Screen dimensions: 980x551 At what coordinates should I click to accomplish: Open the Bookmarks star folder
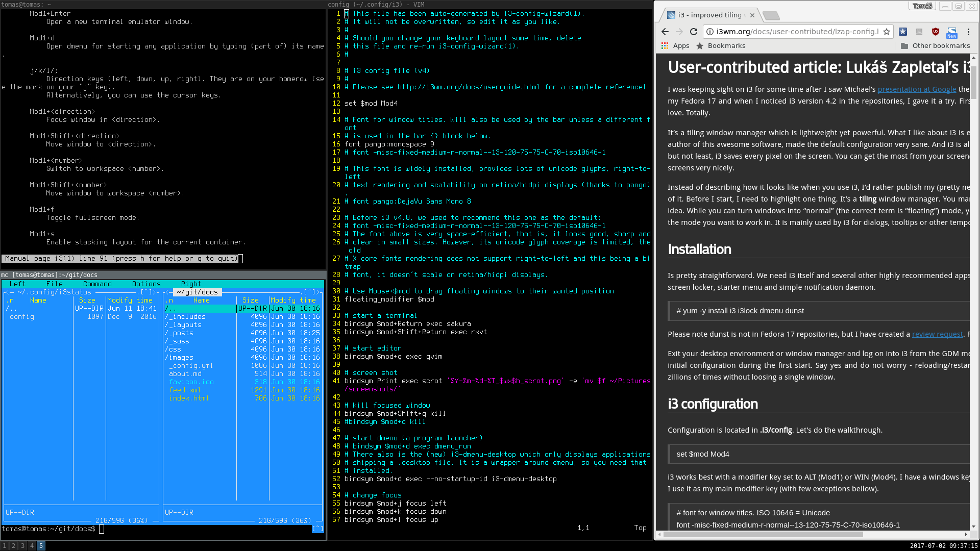(x=721, y=46)
